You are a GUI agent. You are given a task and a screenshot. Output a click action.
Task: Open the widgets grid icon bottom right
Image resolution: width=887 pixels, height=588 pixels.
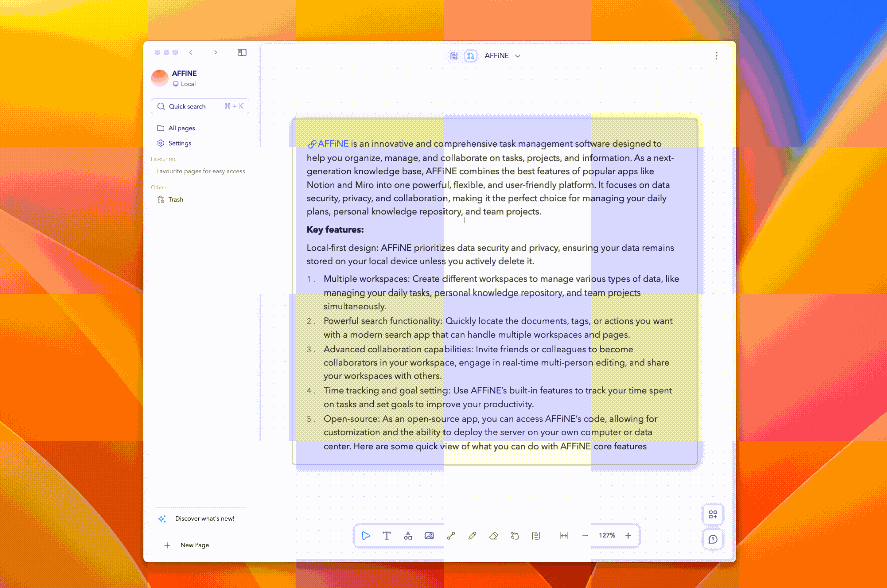click(x=713, y=514)
